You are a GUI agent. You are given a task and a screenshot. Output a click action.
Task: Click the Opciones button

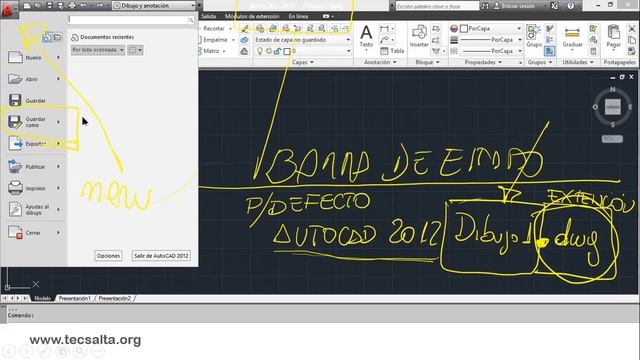(108, 256)
